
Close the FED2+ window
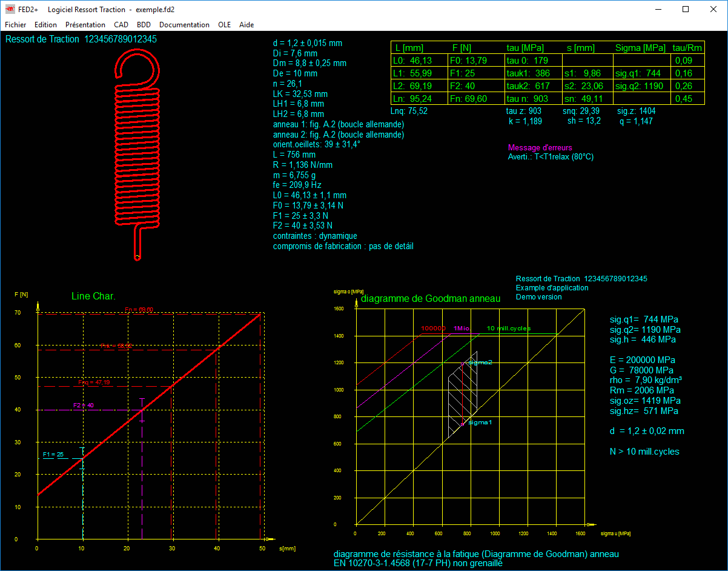pos(713,9)
